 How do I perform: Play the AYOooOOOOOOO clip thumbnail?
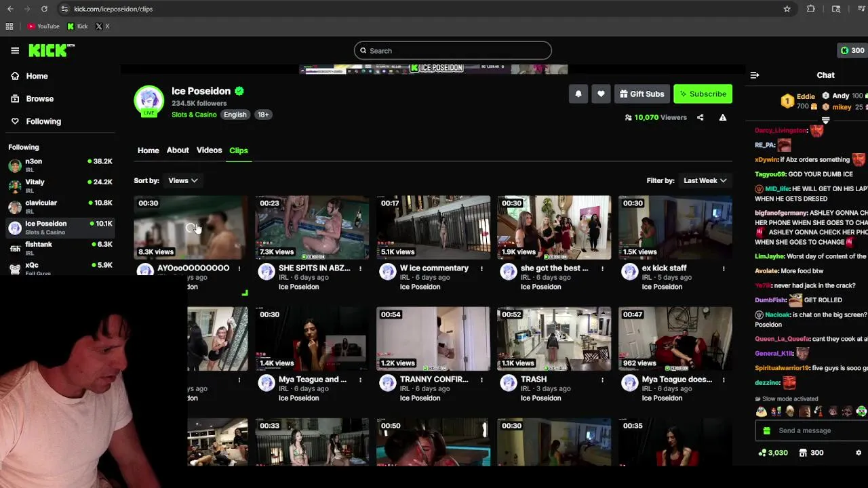tap(191, 228)
